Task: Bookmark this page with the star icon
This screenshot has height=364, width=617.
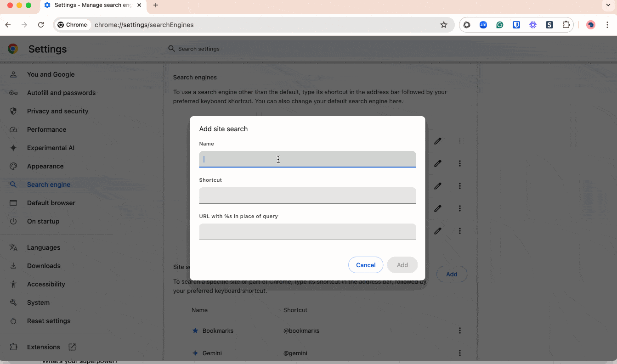Action: [444, 25]
